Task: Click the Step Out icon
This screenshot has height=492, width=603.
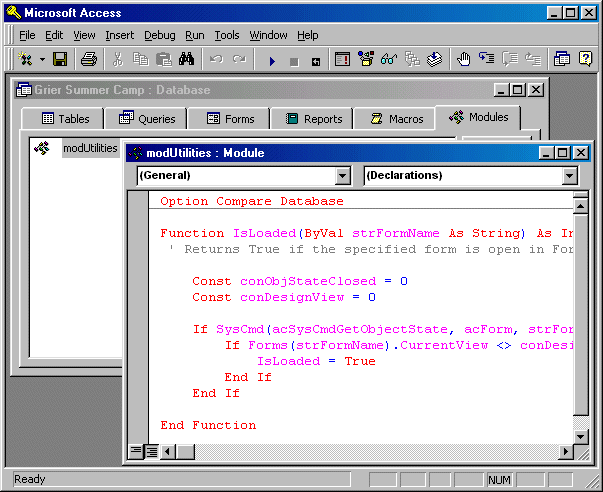Action: [x=533, y=59]
